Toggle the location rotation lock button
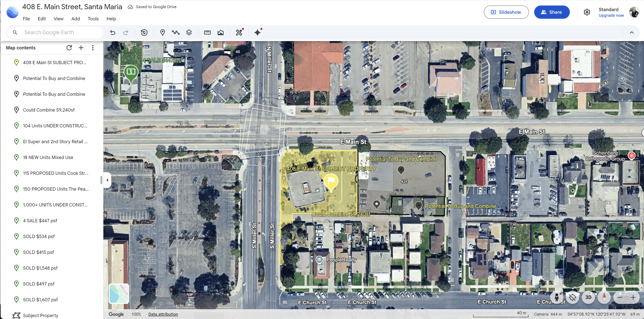The height and width of the screenshot is (319, 644). [x=572, y=297]
